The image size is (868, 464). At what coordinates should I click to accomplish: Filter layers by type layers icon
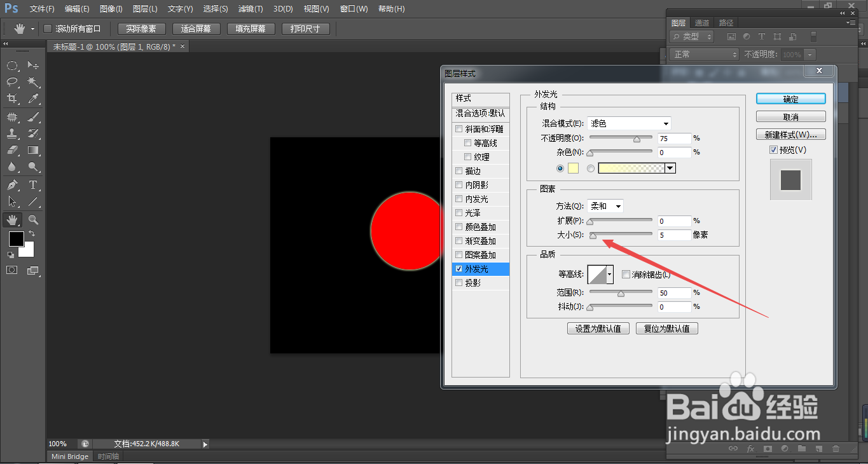(x=761, y=37)
